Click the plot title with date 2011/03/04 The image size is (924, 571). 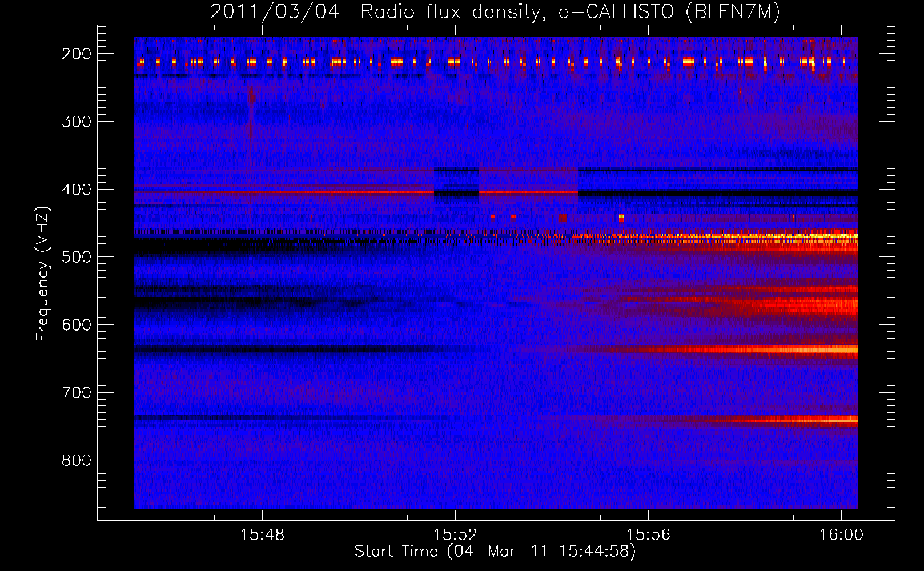pyautogui.click(x=495, y=12)
